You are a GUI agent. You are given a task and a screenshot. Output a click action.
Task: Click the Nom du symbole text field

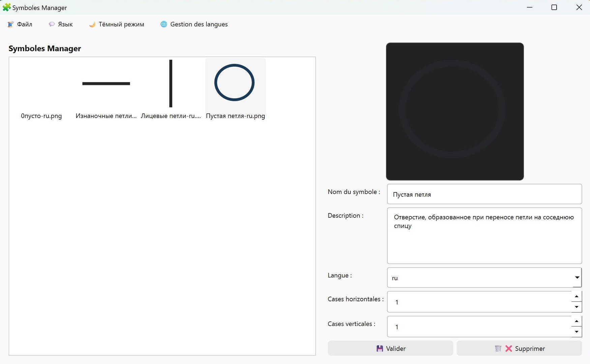484,194
